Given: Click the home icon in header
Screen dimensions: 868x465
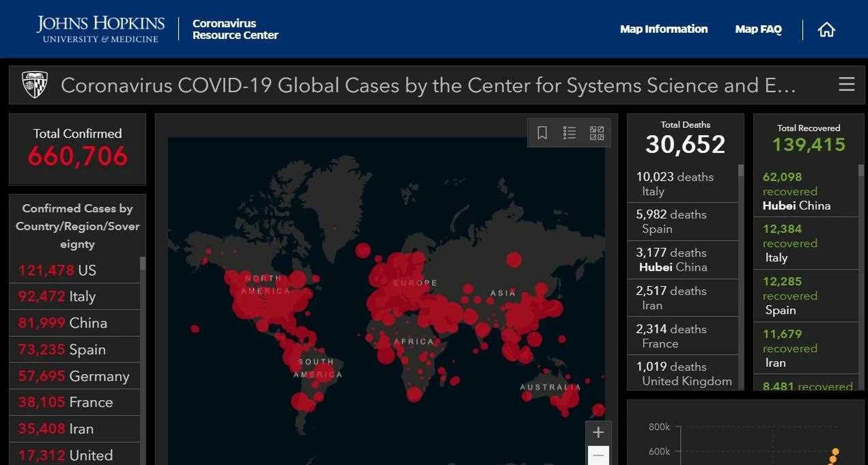Looking at the screenshot, I should point(826,30).
